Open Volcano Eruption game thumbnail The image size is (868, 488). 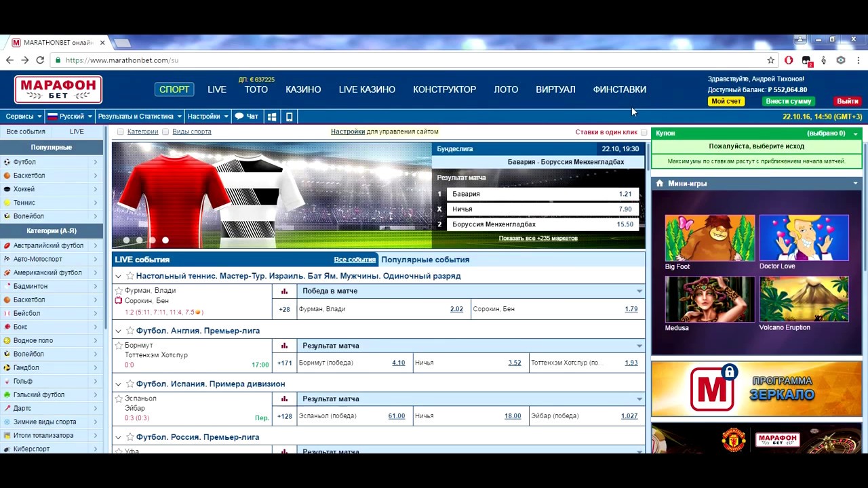[804, 299]
